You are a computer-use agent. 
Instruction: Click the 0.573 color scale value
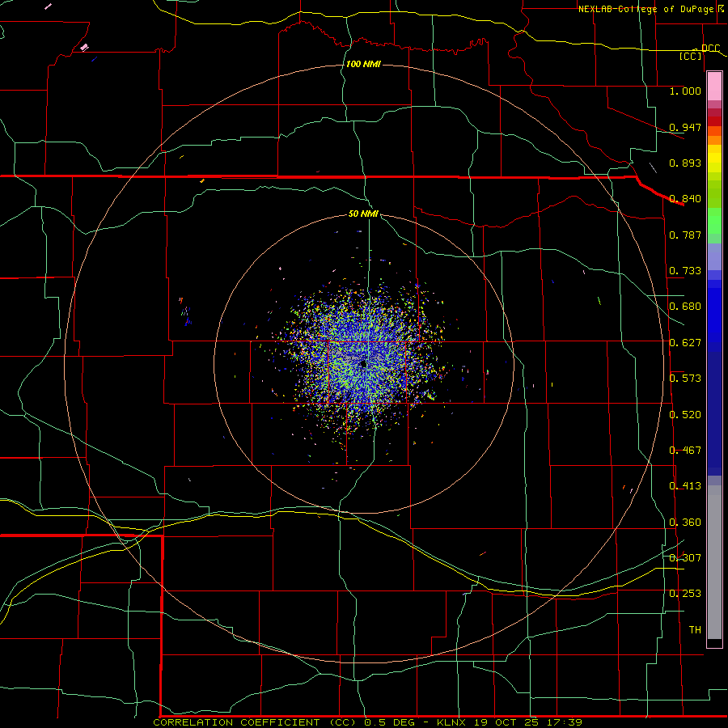685,379
